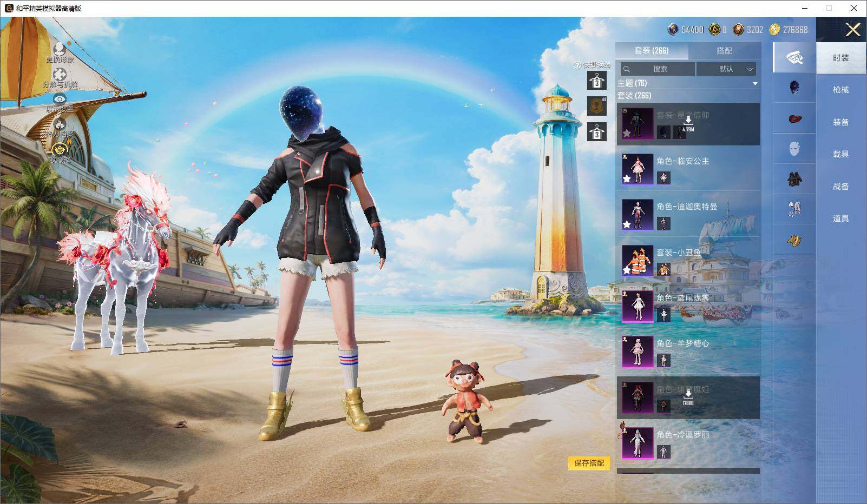This screenshot has width=867, height=504.
Task: Click the 角色-冷漠罗丽 name text
Action: [x=683, y=435]
